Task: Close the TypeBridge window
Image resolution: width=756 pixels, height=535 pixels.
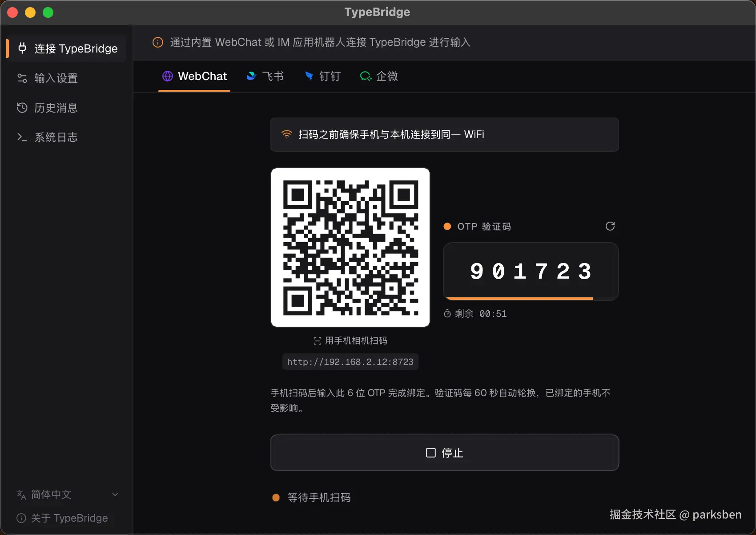Action: point(12,12)
